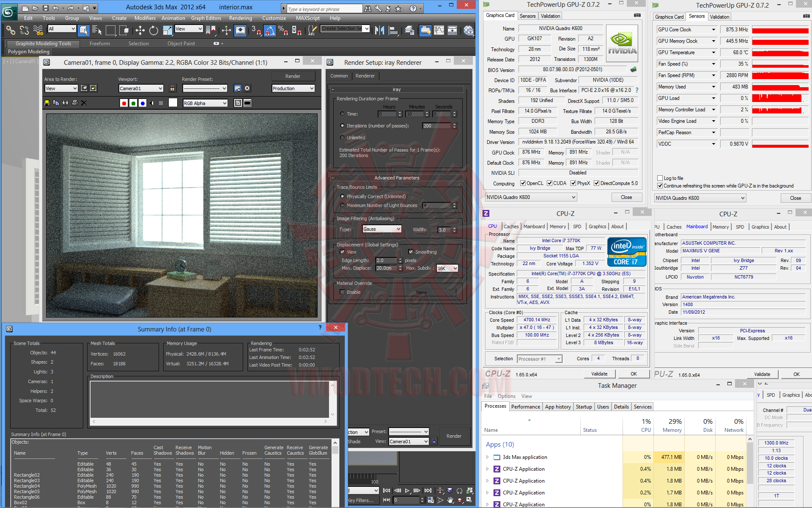
Task: Open the RGB Alpha channel dropdown
Action: [x=206, y=103]
